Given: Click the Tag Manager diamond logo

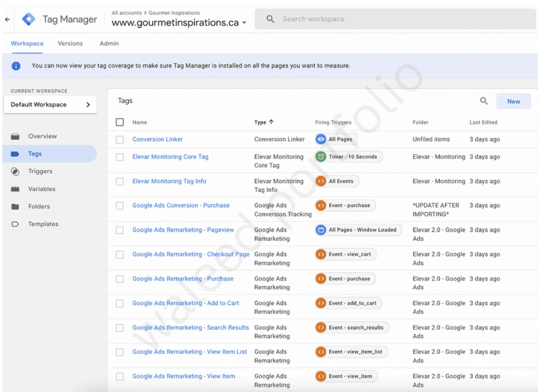Looking at the screenshot, I should pos(29,19).
